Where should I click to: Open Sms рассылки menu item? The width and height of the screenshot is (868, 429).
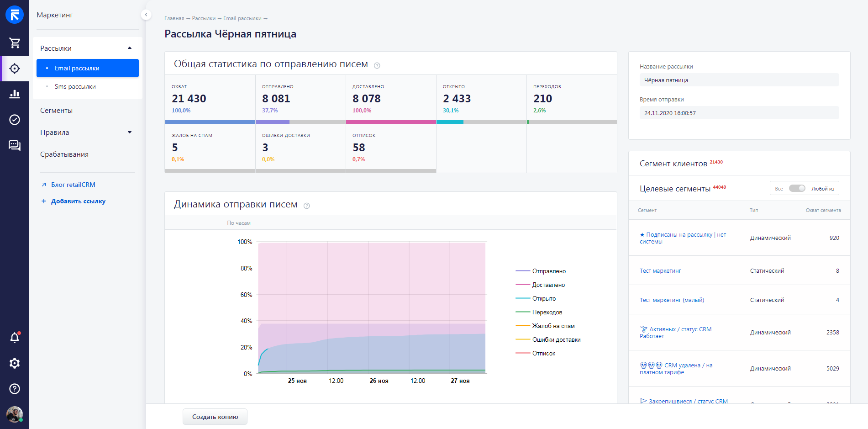(x=75, y=86)
